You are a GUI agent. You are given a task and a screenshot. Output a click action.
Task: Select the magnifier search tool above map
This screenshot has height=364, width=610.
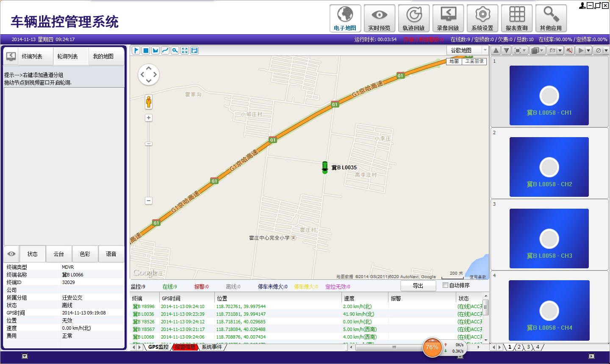click(175, 50)
